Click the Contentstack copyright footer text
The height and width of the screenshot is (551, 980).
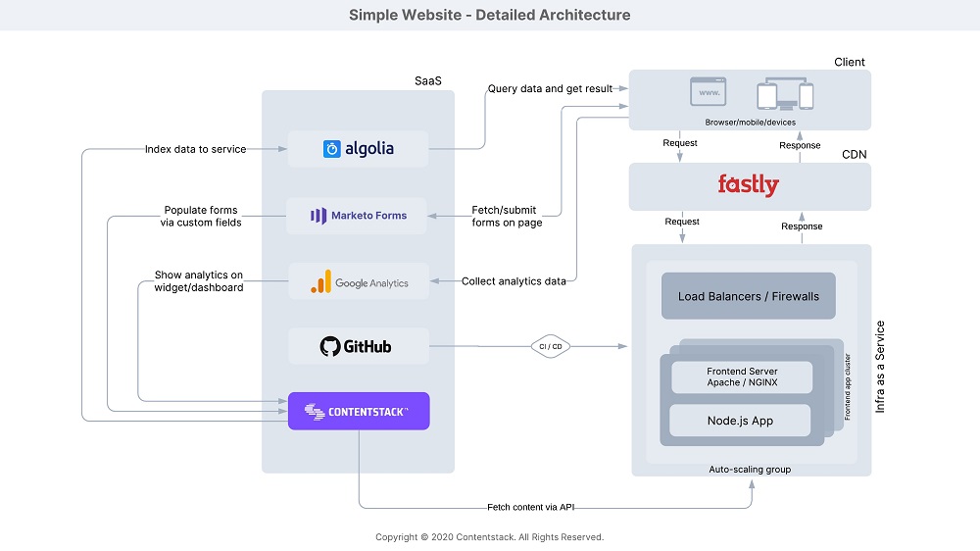(x=489, y=537)
